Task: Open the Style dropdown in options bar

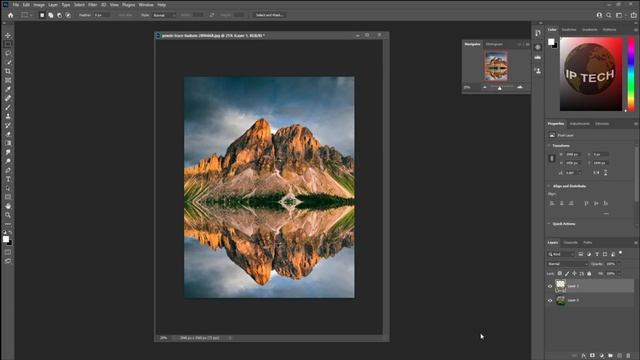Action: (164, 15)
